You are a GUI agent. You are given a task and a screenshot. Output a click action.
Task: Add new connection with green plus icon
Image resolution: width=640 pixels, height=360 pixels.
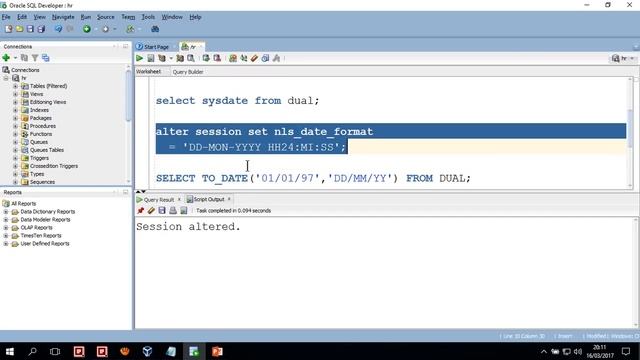6,58
